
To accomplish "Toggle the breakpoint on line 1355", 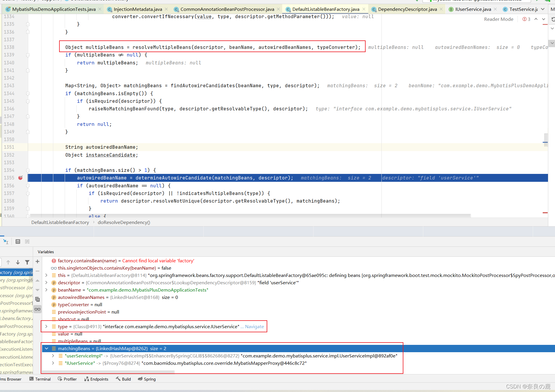I will 20,178.
